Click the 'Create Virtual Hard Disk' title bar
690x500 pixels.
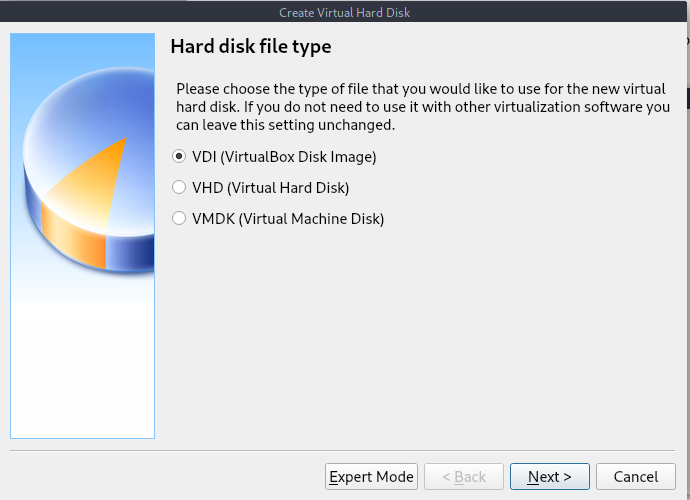point(345,12)
